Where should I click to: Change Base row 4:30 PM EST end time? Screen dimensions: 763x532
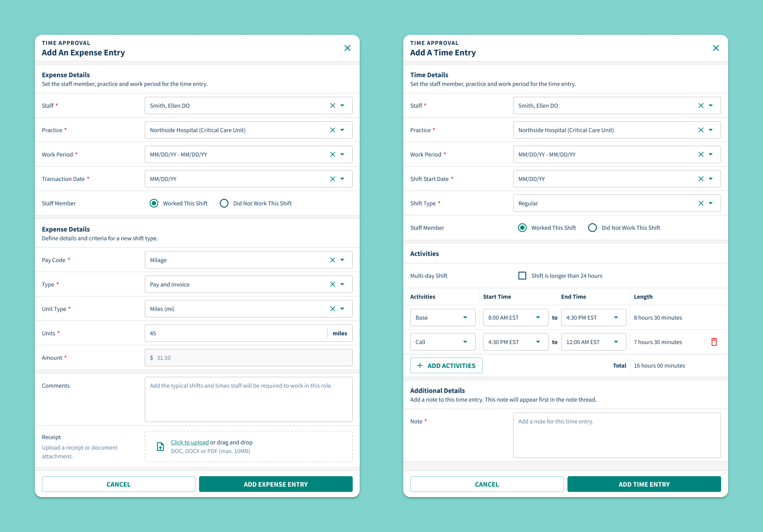(x=594, y=317)
